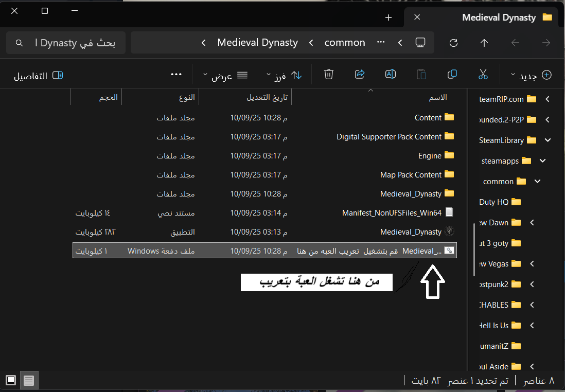565x392 pixels.
Task: Refresh the current folder view
Action: click(x=453, y=43)
